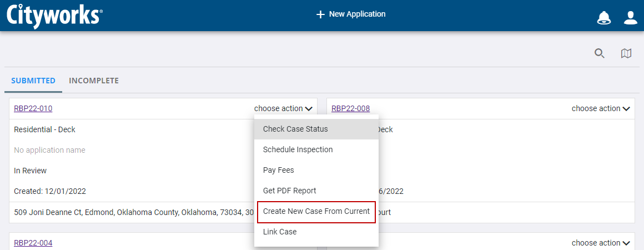Expand choose action dropdown in the bottom-right card

click(601, 243)
